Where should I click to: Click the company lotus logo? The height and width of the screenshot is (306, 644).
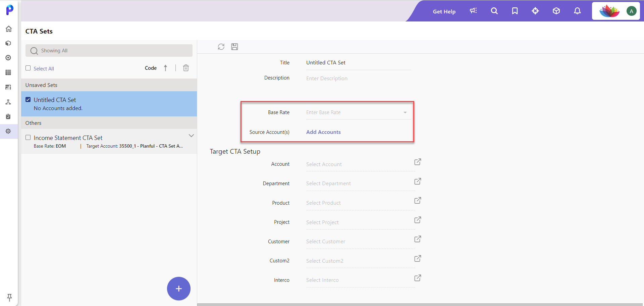[609, 11]
